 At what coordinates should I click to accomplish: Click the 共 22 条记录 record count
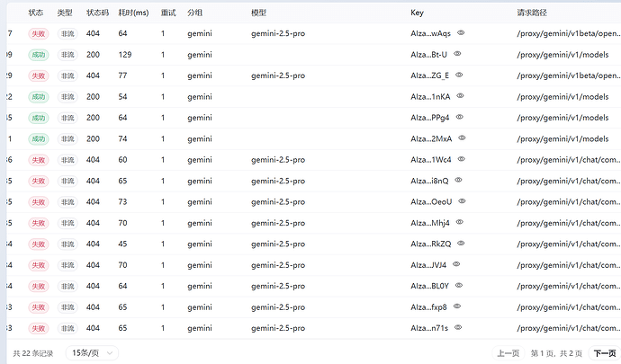(x=33, y=353)
